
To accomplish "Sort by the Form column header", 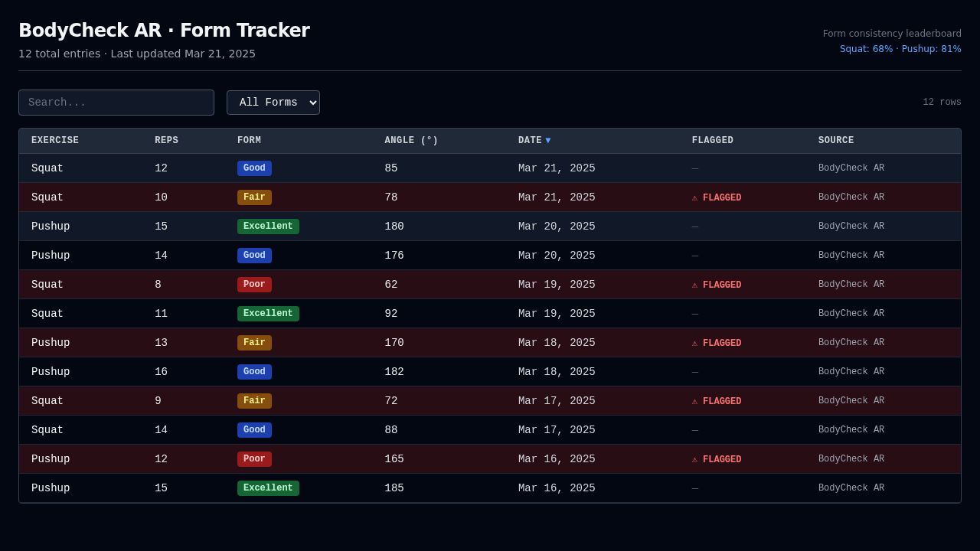I will pyautogui.click(x=249, y=141).
